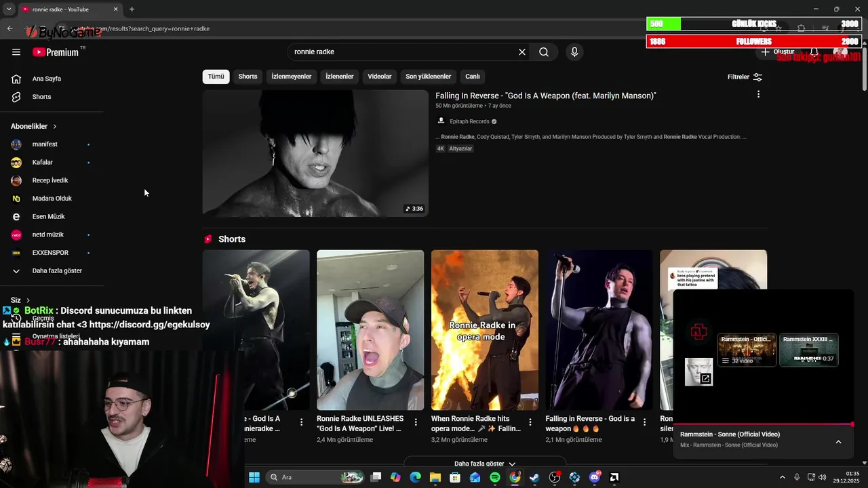Select the İzlenmeyenler filter chip
This screenshot has width=868, height=488.
pyautogui.click(x=292, y=77)
